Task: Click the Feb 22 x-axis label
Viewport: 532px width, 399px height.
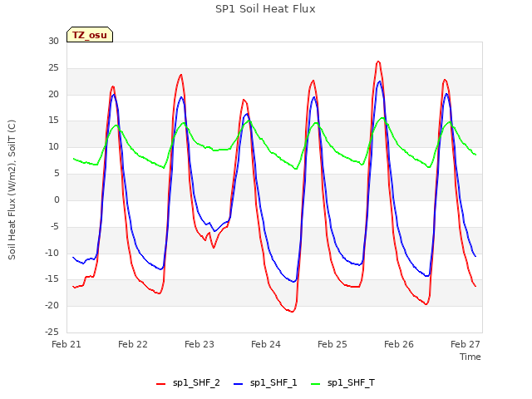Action: 133,344
